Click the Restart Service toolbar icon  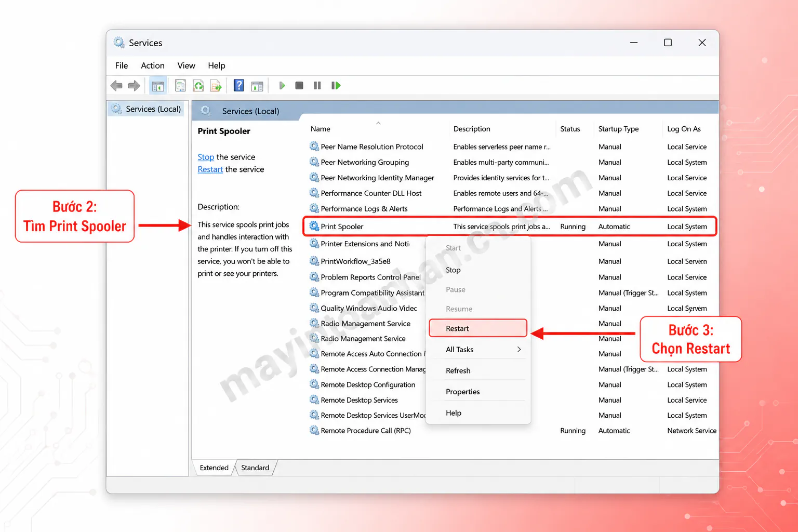336,86
